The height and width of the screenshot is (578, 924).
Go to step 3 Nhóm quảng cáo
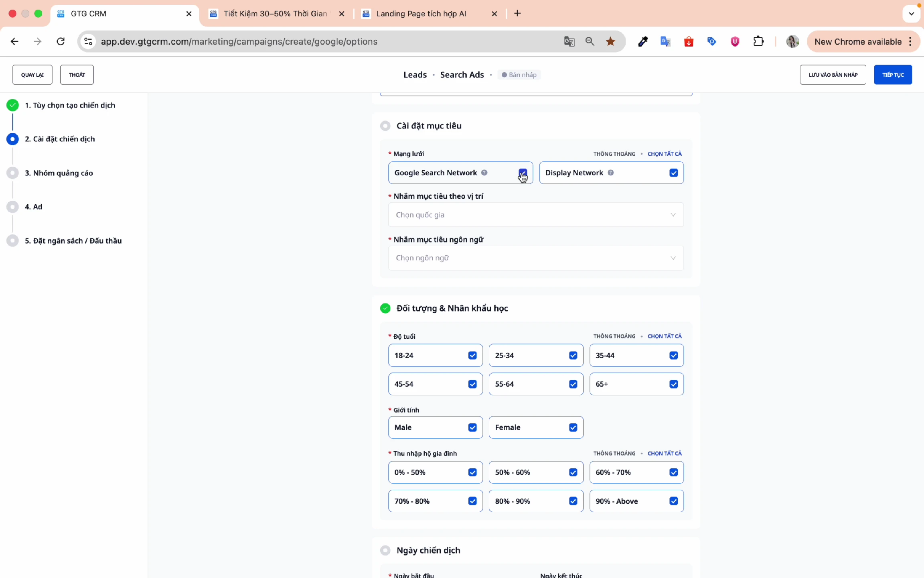point(59,173)
